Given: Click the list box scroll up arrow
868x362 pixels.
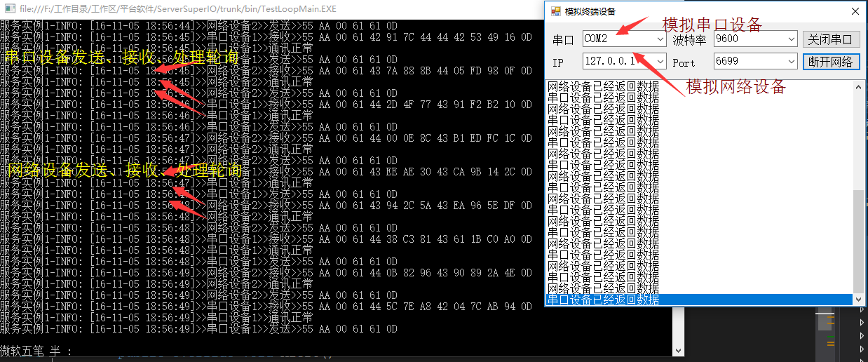Looking at the screenshot, I should tap(859, 86).
